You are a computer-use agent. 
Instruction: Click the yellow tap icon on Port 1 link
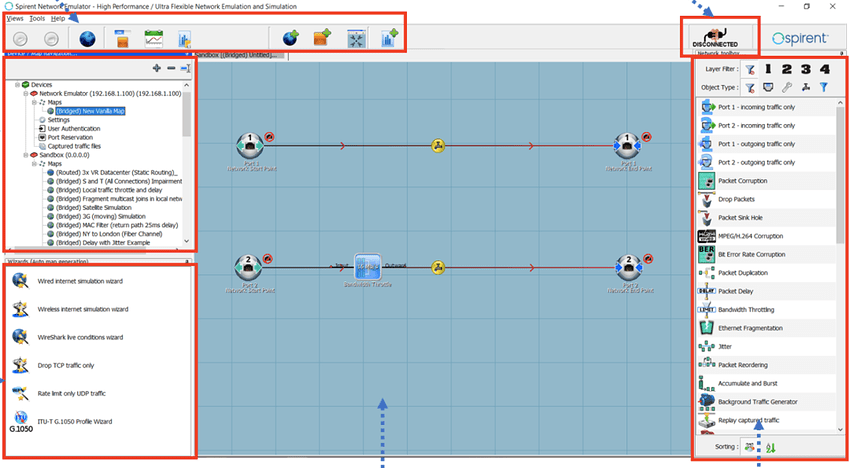click(x=438, y=145)
